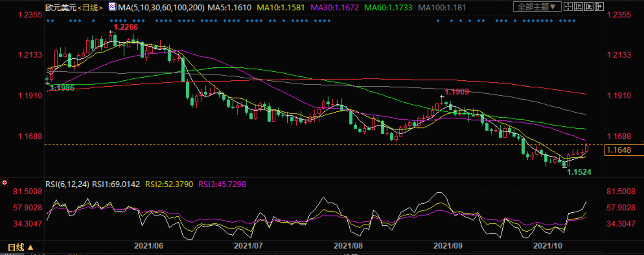Viewport: 644px width, 255px height.
Task: Click the RSI3:45.7298 value
Action: tap(222, 184)
